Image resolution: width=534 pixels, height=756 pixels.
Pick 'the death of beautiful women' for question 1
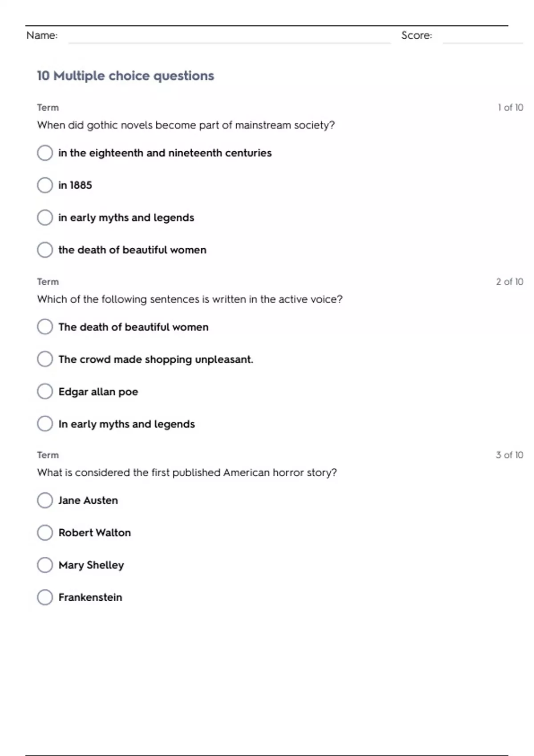pyautogui.click(x=45, y=250)
